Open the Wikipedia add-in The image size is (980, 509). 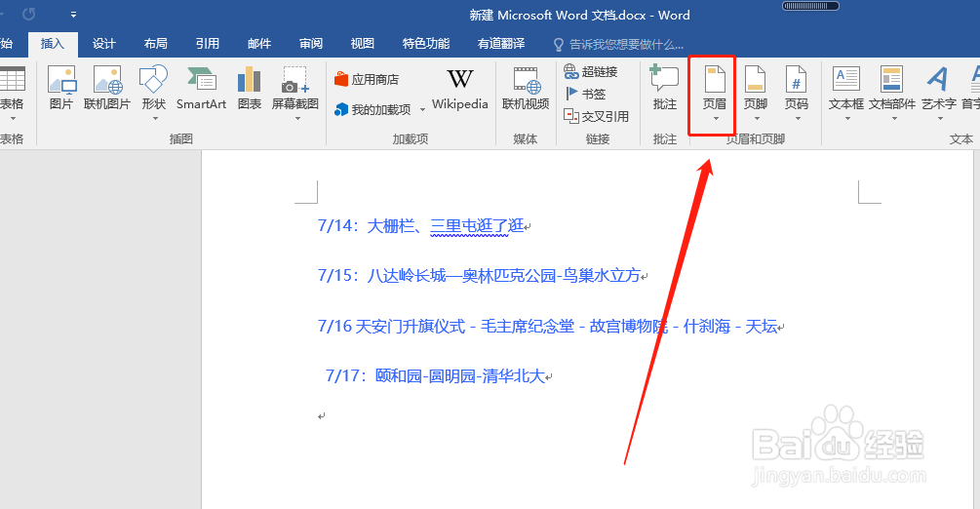pyautogui.click(x=460, y=90)
